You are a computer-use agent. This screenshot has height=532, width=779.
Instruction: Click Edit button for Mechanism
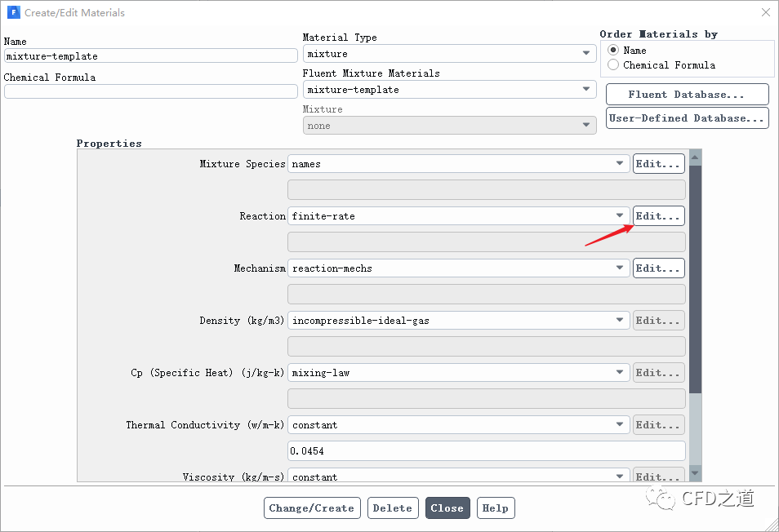pos(658,268)
